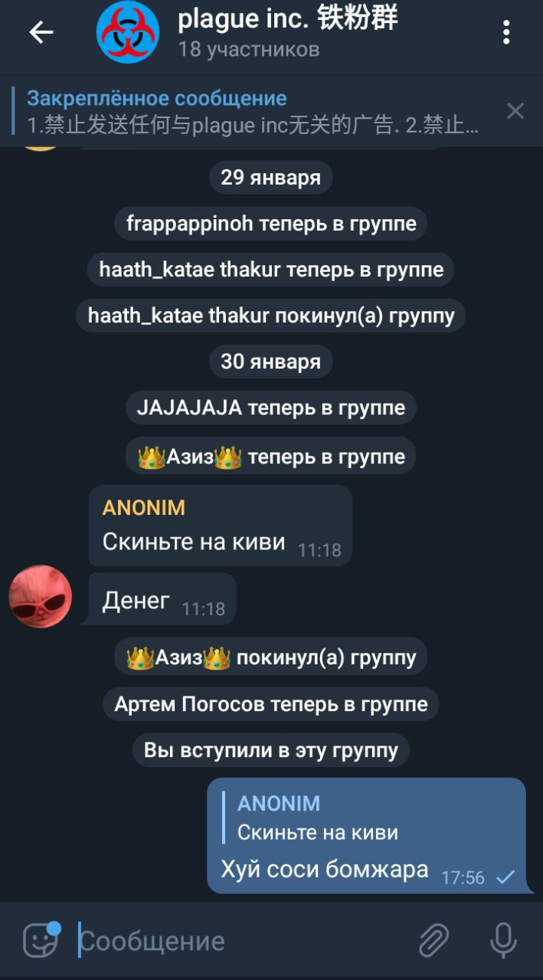The height and width of the screenshot is (980, 543).
Task: Open the sticker and emoji panel
Action: 41,940
